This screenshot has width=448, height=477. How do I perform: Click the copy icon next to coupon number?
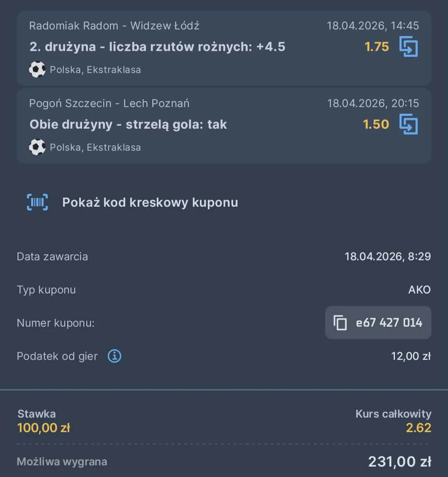point(341,323)
